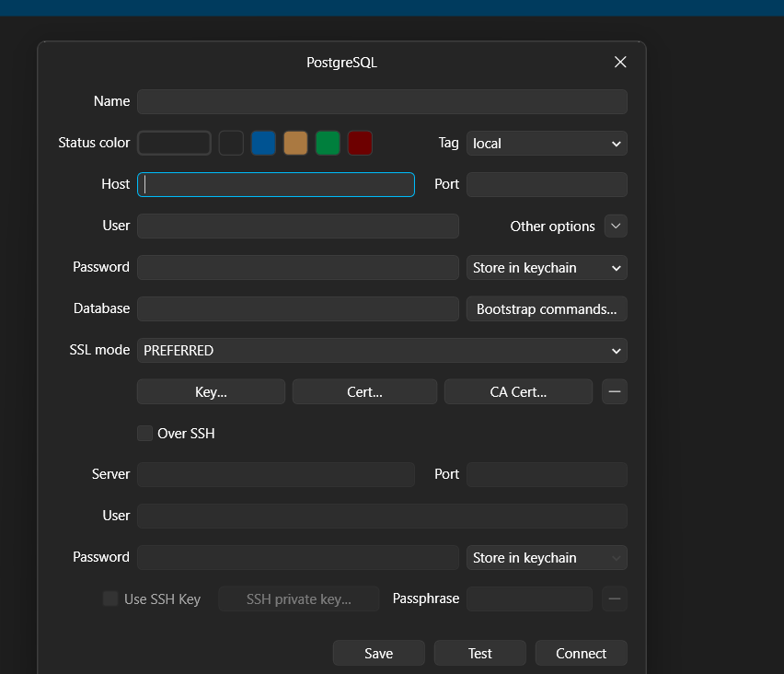Image resolution: width=784 pixels, height=674 pixels.
Task: Click the SSH User field
Action: [382, 516]
